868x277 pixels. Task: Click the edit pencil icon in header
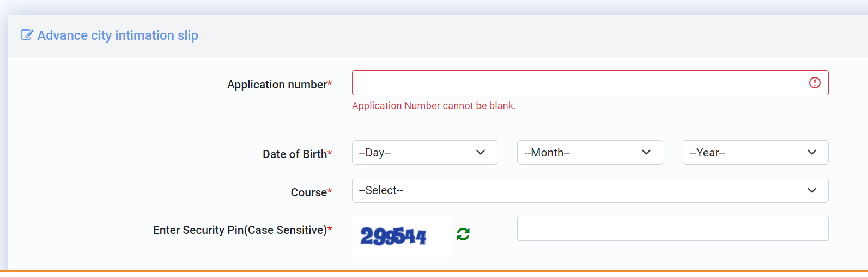[27, 35]
